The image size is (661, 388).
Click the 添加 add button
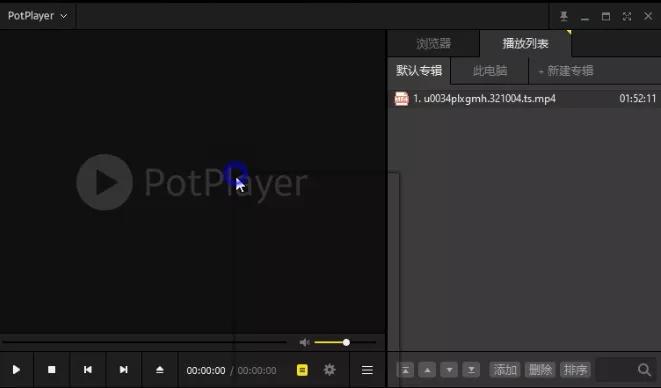505,370
